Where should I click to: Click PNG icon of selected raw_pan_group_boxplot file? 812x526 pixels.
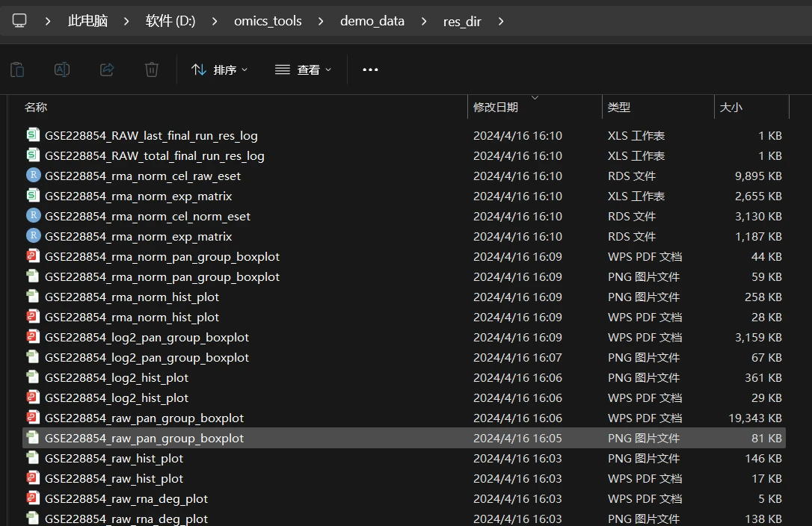tap(33, 438)
